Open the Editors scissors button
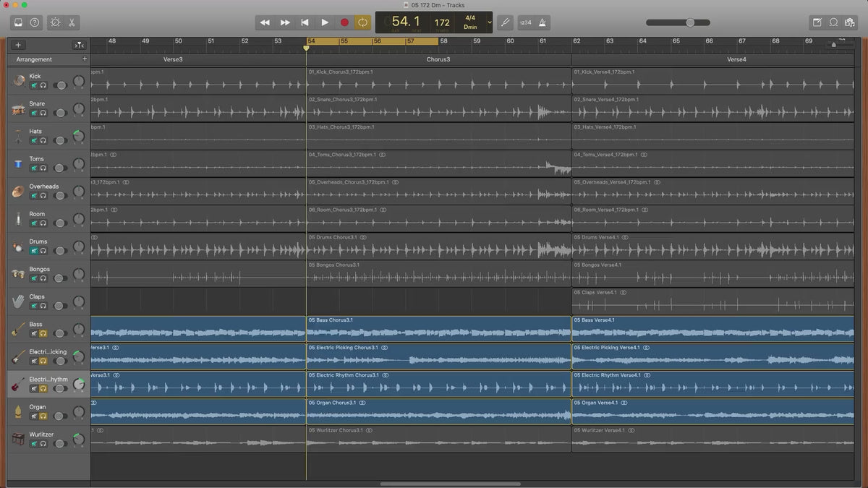The image size is (868, 488). pyautogui.click(x=72, y=22)
